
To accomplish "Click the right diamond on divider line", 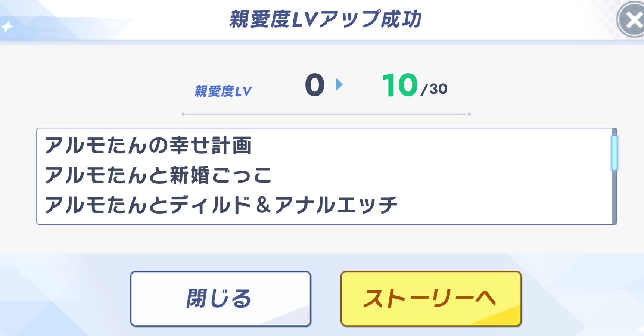I will tap(469, 114).
